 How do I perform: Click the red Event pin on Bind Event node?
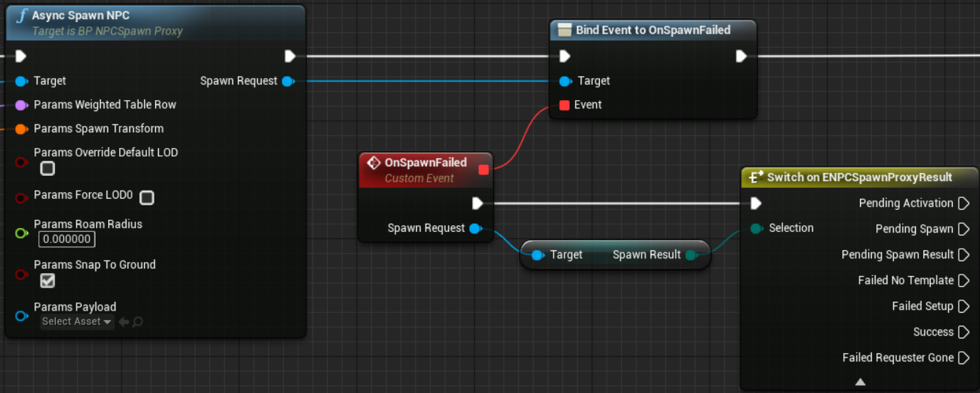click(565, 105)
